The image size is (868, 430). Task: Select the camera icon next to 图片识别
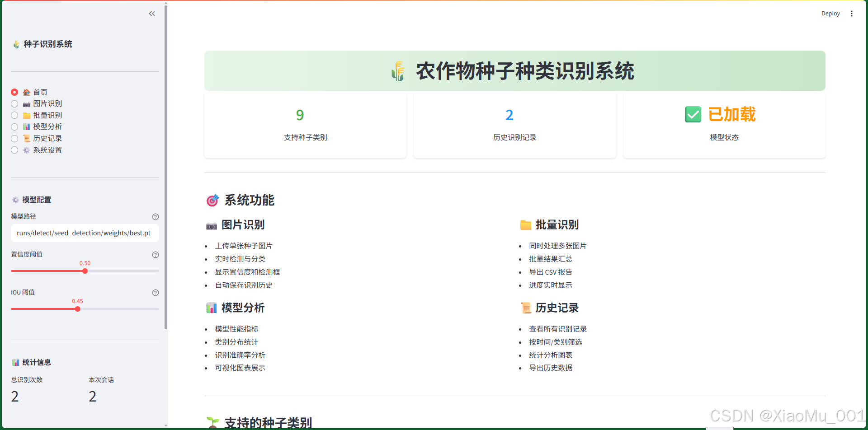pyautogui.click(x=27, y=103)
